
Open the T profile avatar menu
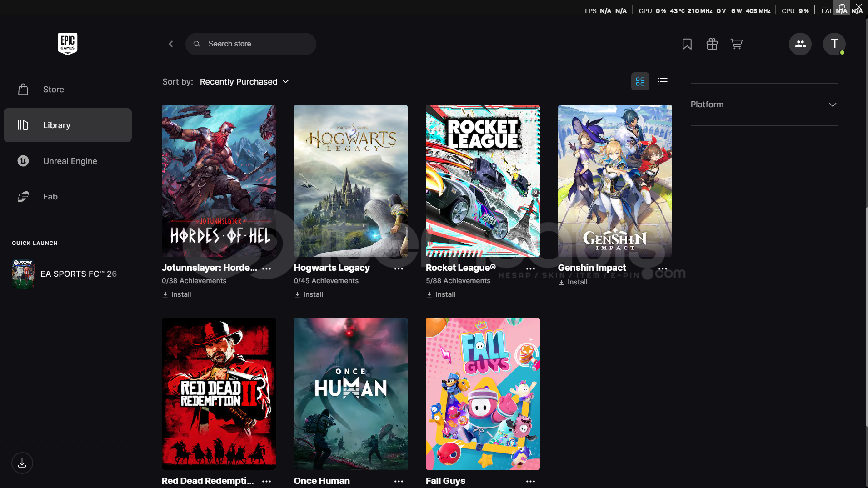834,44
